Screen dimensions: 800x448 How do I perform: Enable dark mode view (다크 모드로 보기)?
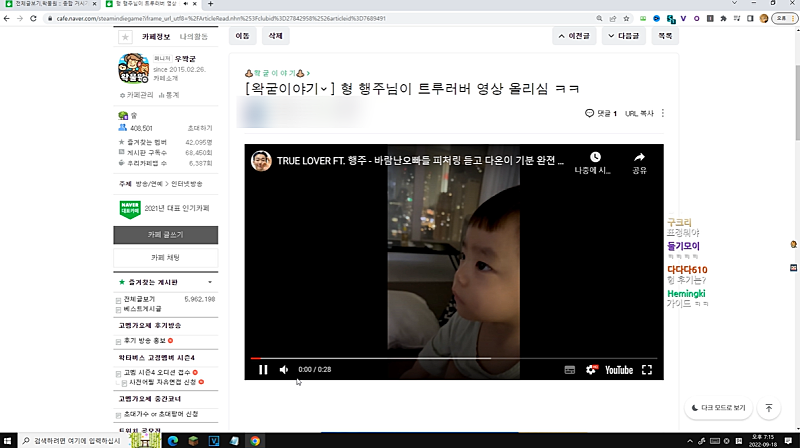click(719, 408)
